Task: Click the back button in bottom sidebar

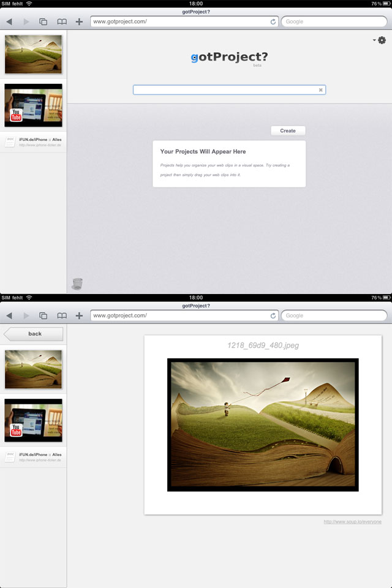Action: [34, 334]
